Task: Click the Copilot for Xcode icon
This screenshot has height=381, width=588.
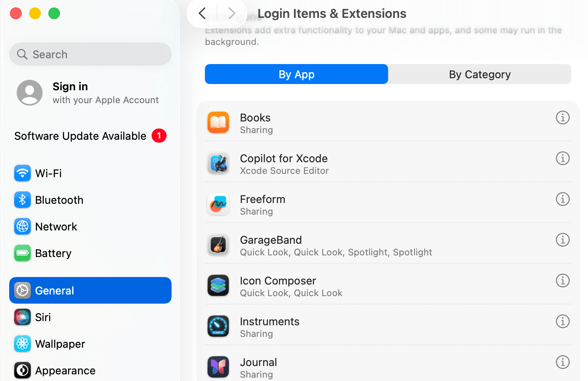Action: (218, 163)
